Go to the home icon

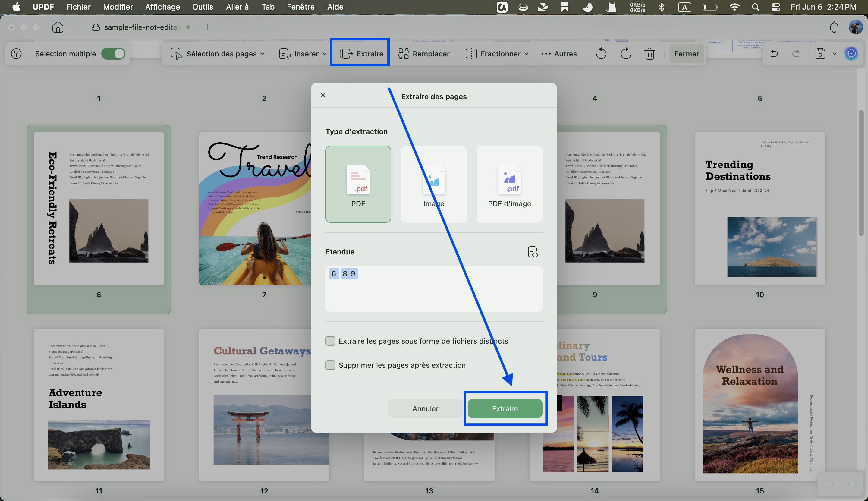(58, 27)
